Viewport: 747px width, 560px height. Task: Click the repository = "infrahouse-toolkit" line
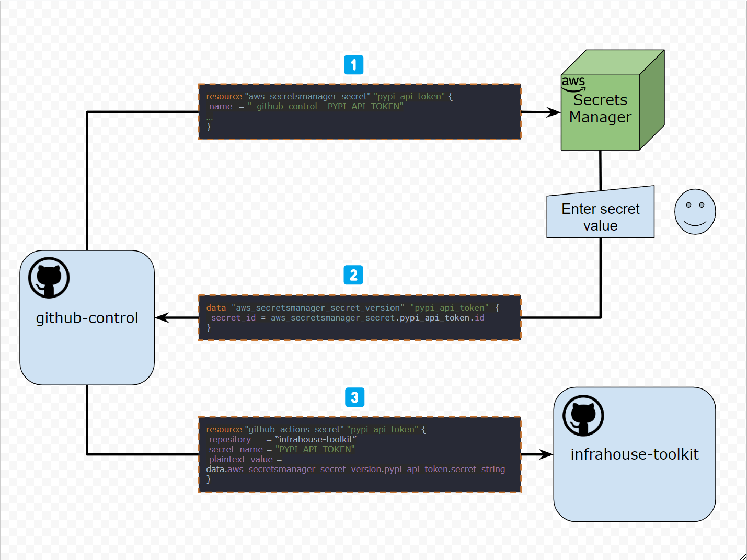coord(283,440)
